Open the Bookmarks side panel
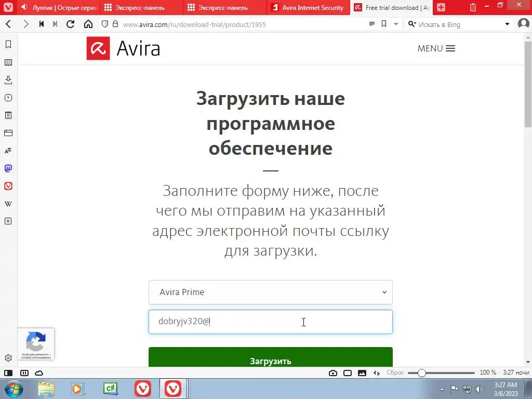The image size is (532, 399). point(8,45)
